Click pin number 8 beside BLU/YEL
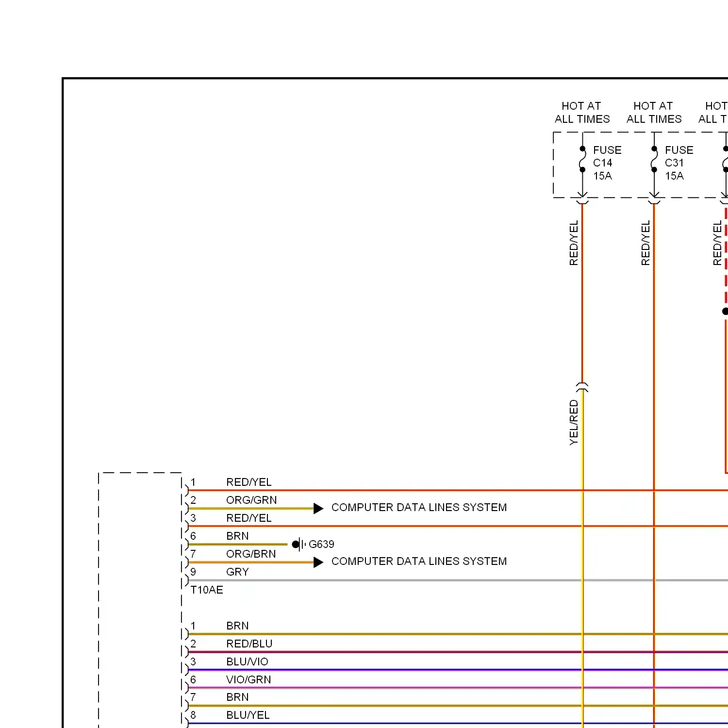The image size is (728, 728). click(x=193, y=715)
